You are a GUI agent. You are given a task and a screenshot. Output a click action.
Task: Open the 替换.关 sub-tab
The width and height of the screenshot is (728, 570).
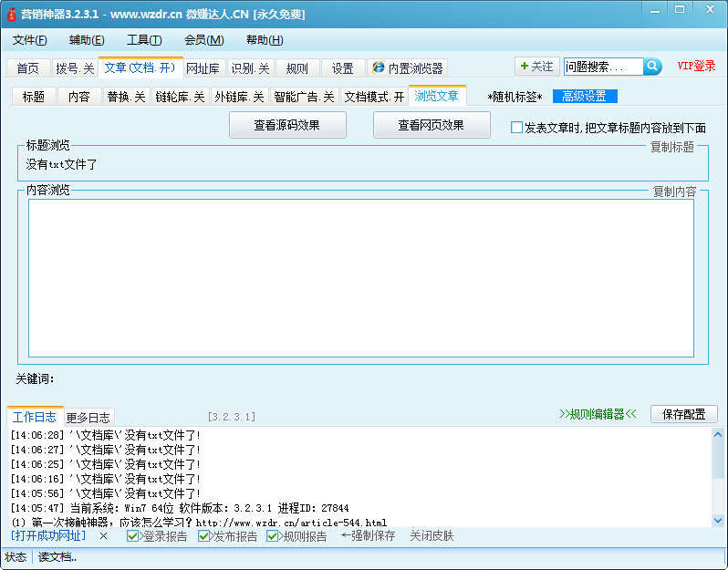(126, 97)
